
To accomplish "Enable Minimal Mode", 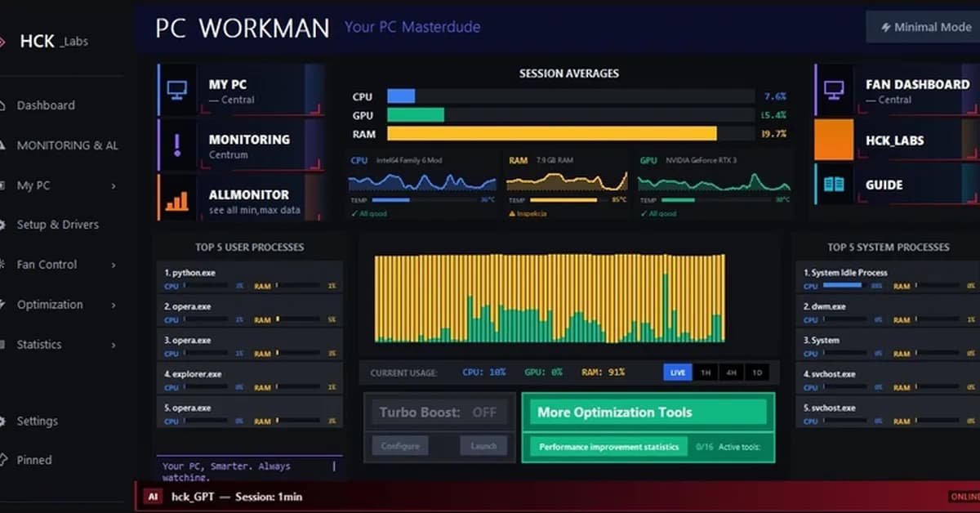I will click(x=924, y=26).
